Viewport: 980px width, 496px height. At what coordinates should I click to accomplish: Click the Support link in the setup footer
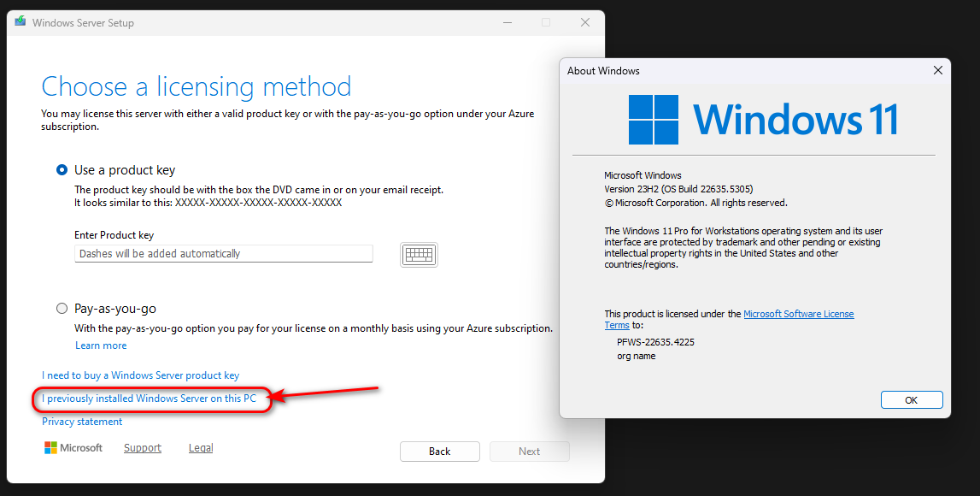click(x=143, y=448)
